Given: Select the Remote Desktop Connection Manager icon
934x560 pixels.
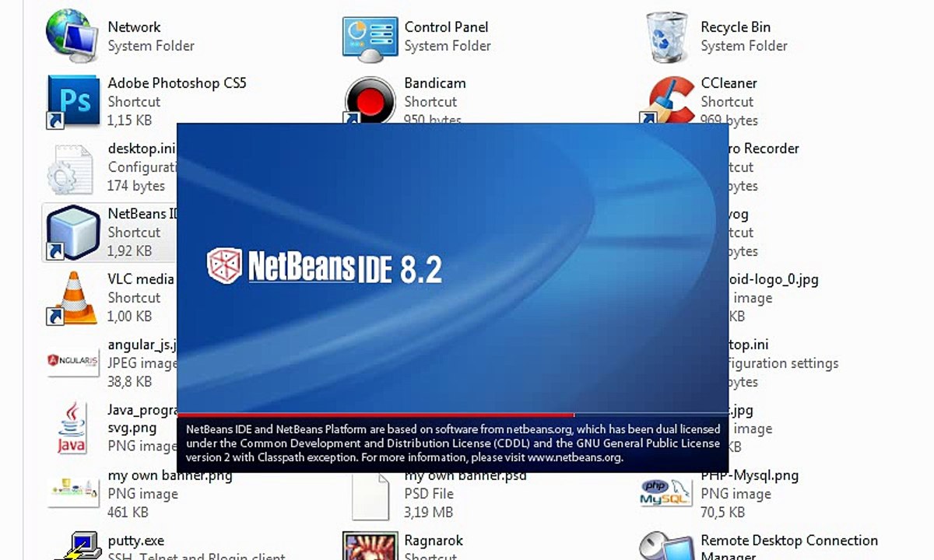Looking at the screenshot, I should (x=666, y=546).
